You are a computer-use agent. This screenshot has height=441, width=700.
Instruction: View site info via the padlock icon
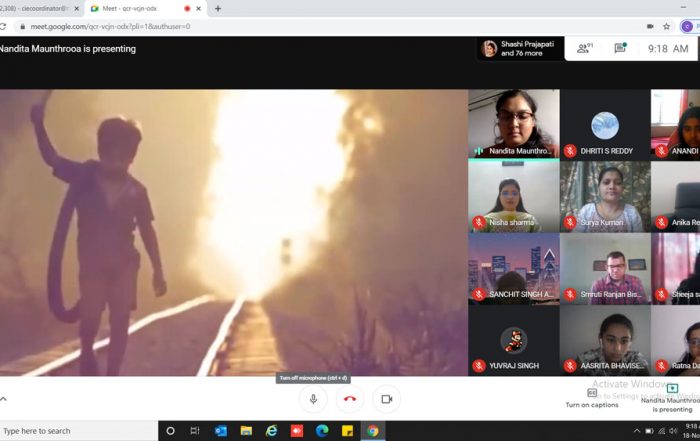22,26
